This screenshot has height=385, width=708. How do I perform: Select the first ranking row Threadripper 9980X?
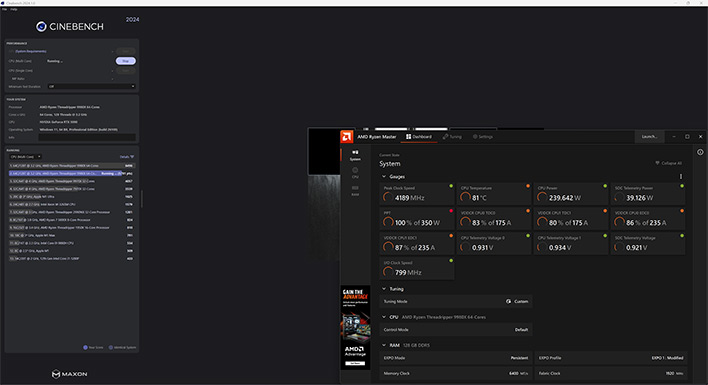(x=72, y=166)
